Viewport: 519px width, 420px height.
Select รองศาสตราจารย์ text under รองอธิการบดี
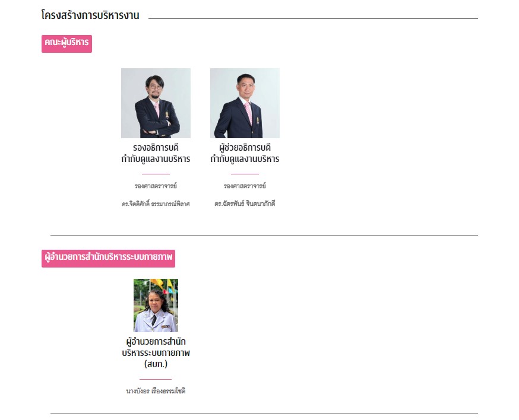pos(156,186)
